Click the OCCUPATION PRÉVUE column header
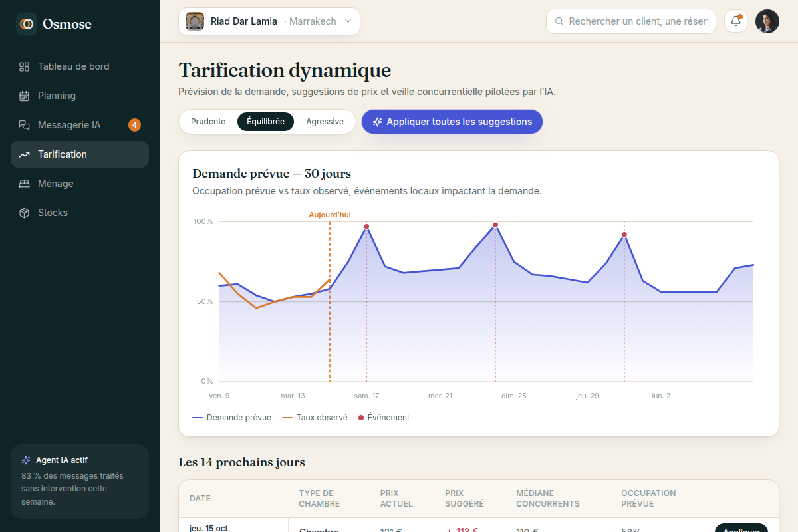The width and height of the screenshot is (798, 532). [648, 499]
